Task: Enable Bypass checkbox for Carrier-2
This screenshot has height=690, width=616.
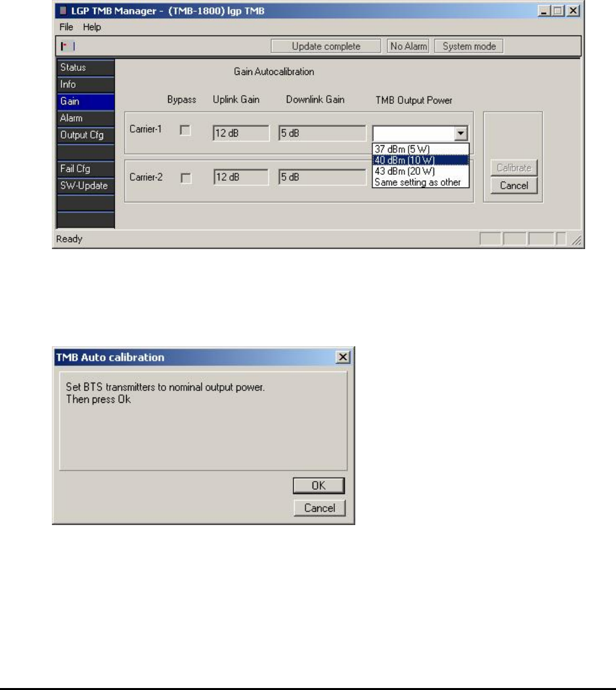Action: point(186,178)
